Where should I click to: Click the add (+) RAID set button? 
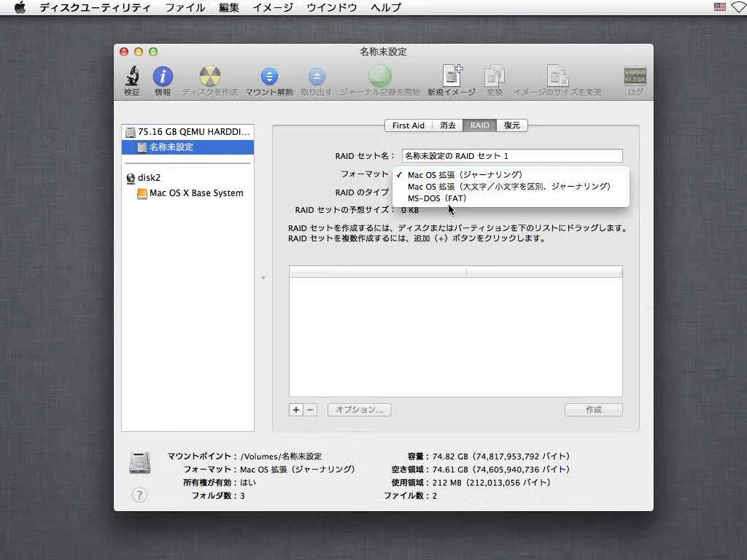pos(296,410)
